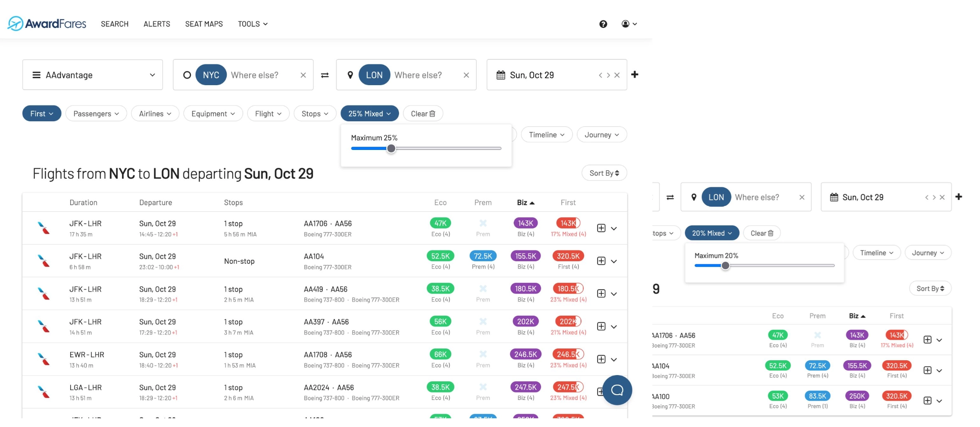Open the SEARCH nav item
The image size is (980, 427).
[115, 24]
